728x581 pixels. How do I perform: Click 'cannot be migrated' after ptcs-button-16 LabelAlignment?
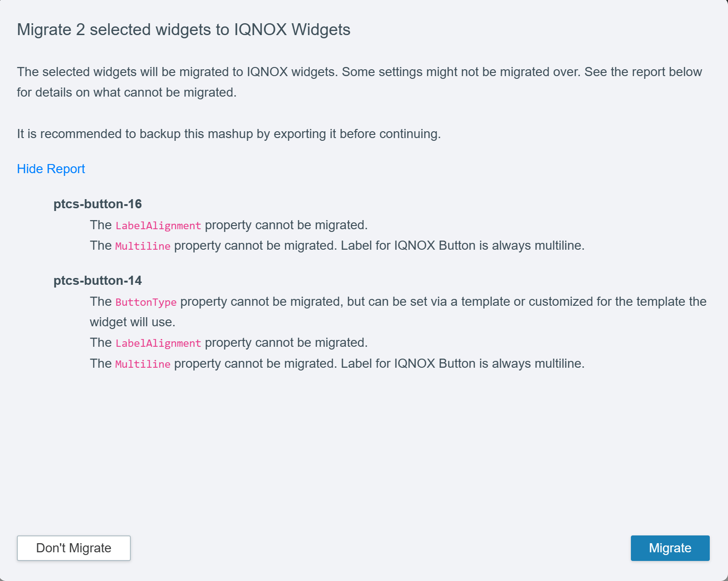(x=311, y=225)
